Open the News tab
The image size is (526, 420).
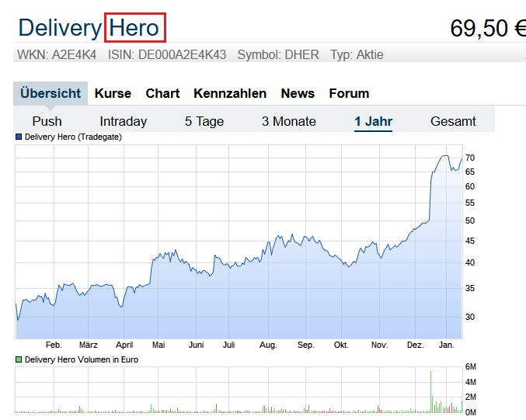point(298,93)
